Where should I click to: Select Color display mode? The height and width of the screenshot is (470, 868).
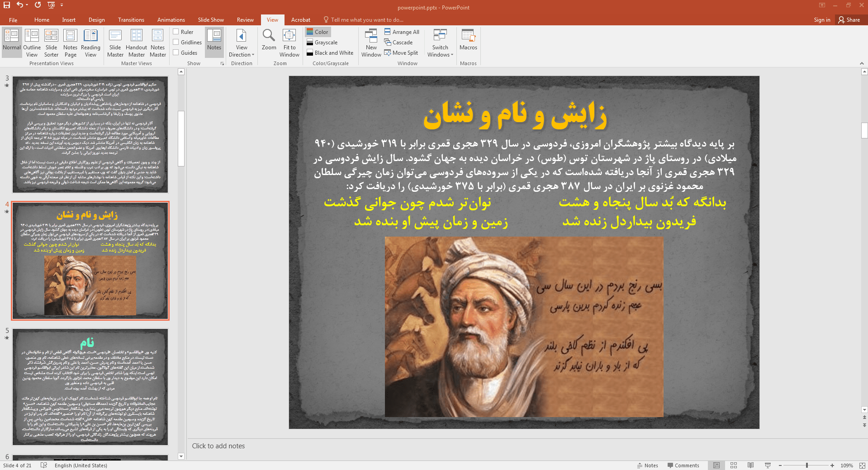(318, 32)
